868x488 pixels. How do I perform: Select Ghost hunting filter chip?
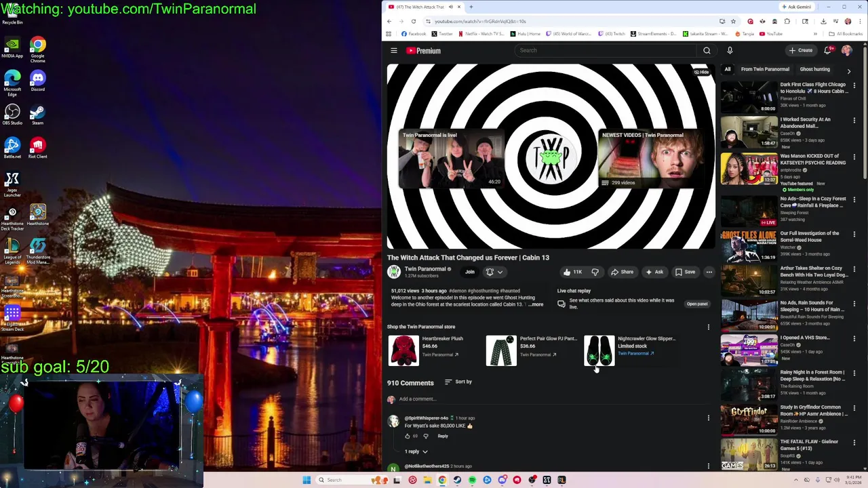point(814,69)
